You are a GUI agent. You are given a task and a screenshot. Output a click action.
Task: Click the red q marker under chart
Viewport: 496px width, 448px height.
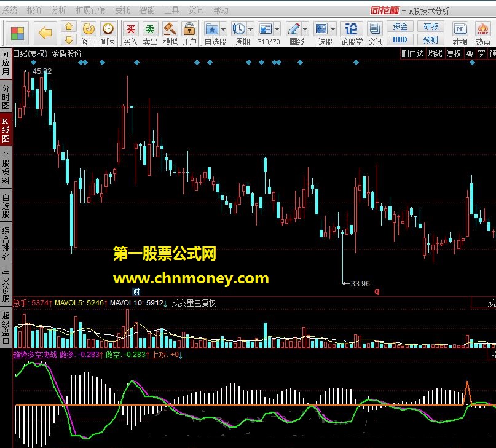coord(376,291)
